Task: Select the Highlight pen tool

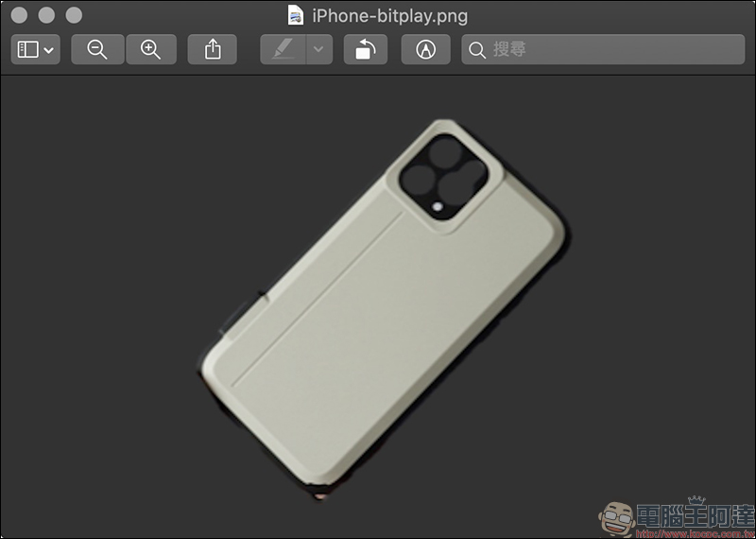Action: click(x=283, y=50)
